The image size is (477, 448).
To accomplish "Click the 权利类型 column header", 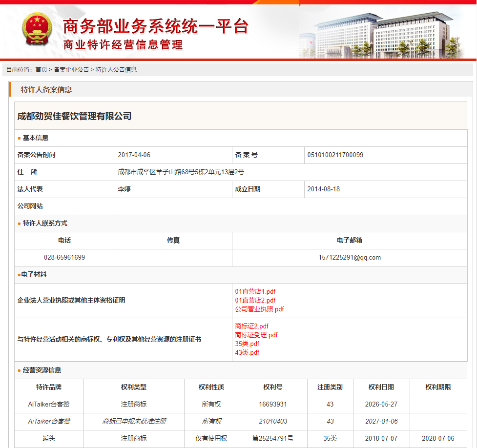I will (134, 387).
